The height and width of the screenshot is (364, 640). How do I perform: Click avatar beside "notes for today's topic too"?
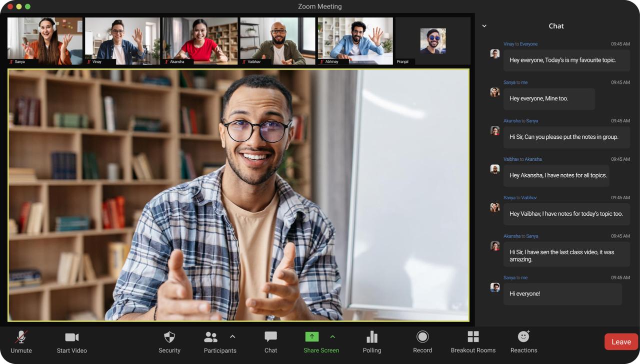(x=495, y=208)
